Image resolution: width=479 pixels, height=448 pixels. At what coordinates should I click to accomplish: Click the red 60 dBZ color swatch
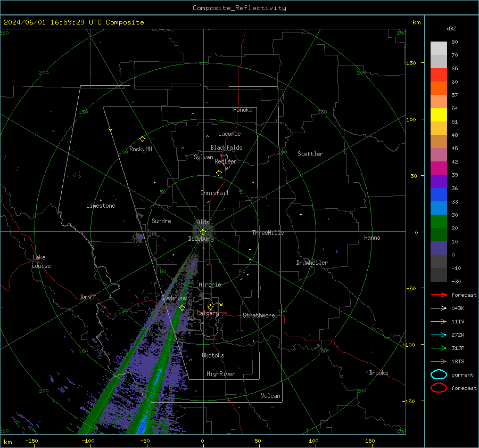click(439, 75)
